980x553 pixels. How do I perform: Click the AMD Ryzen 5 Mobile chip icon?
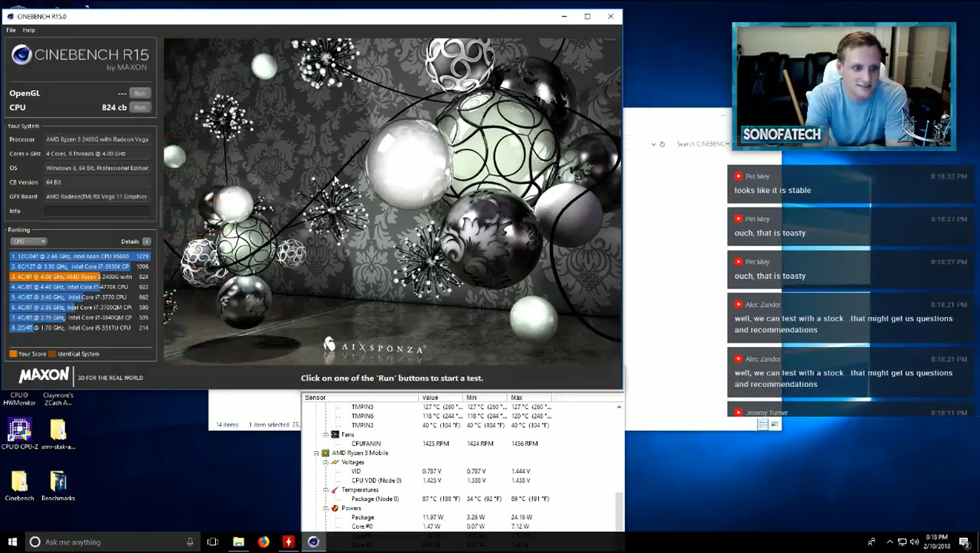pos(325,453)
